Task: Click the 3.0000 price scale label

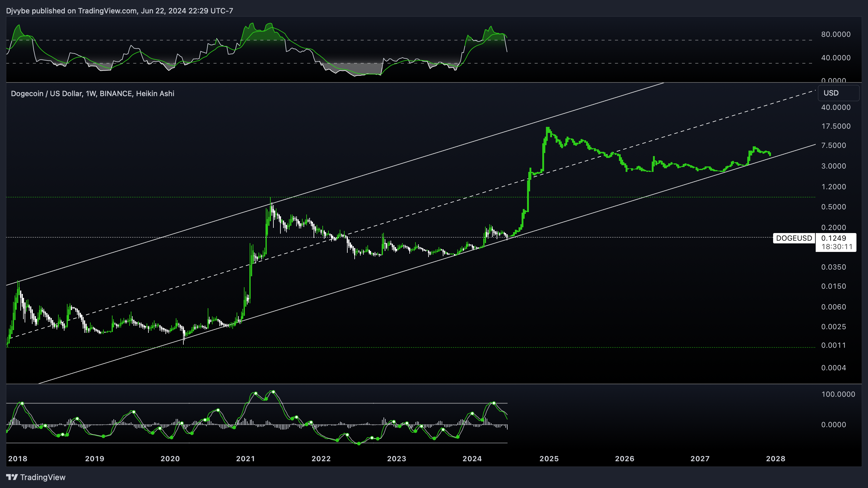Action: pos(834,166)
